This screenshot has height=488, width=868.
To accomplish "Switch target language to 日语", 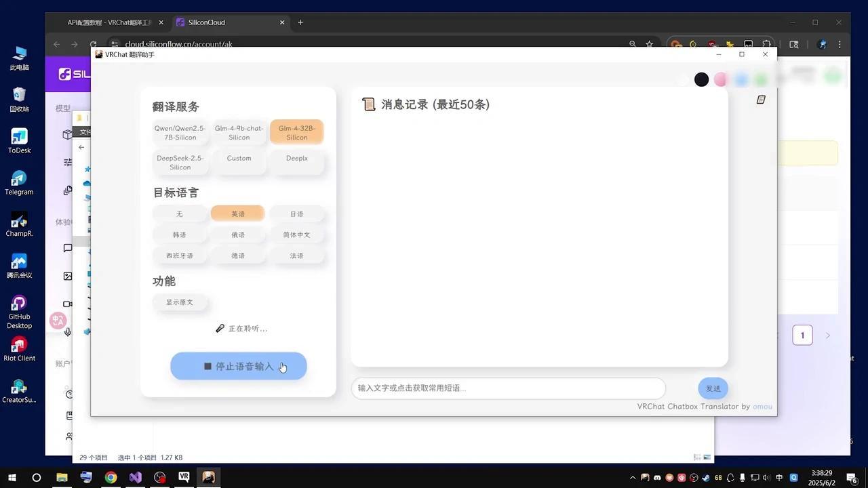I will (296, 213).
